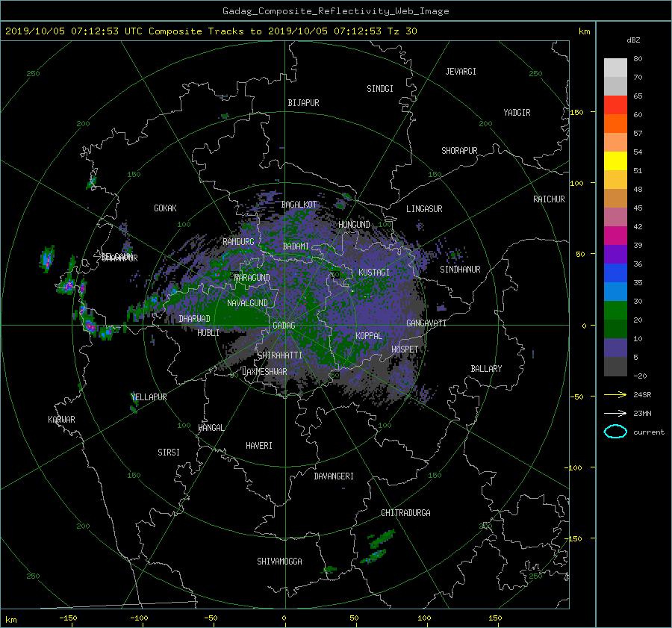Click the BAGALKOT city label
The width and height of the screenshot is (672, 628).
[x=299, y=205]
